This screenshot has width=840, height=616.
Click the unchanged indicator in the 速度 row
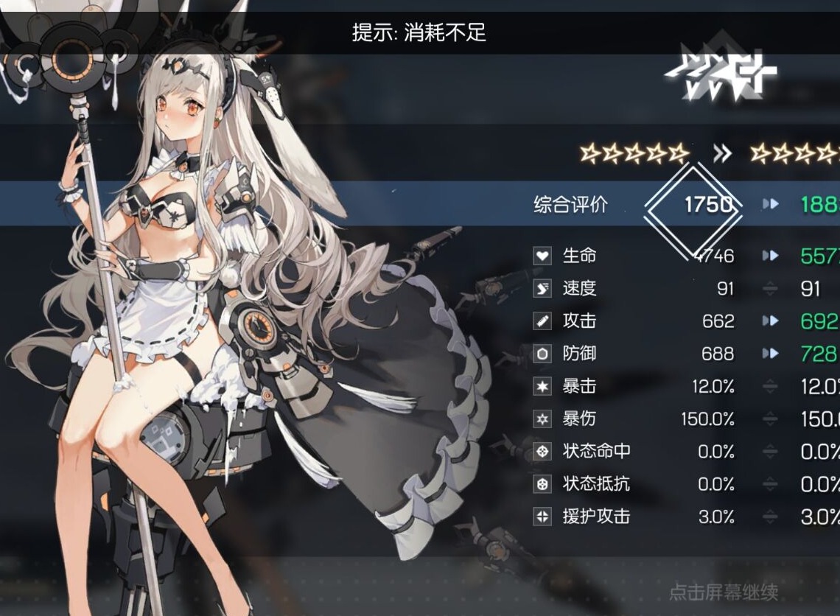pos(770,289)
